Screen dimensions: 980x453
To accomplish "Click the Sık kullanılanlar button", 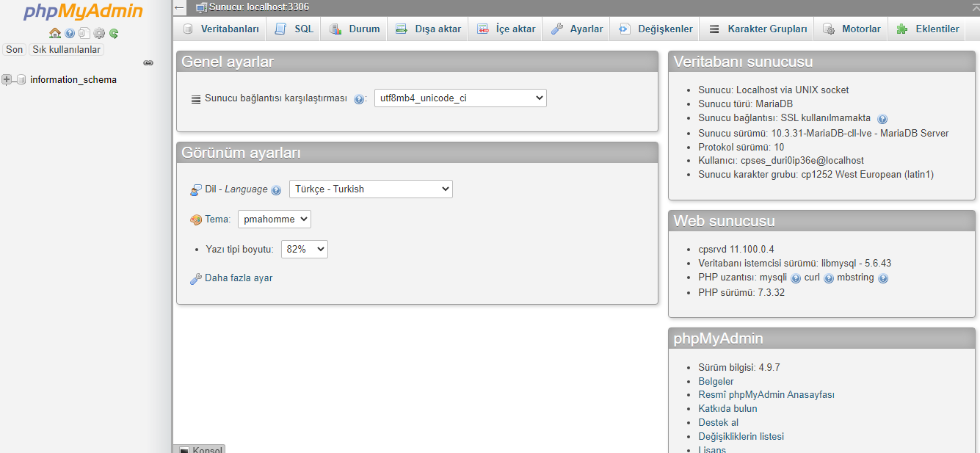I will click(66, 50).
